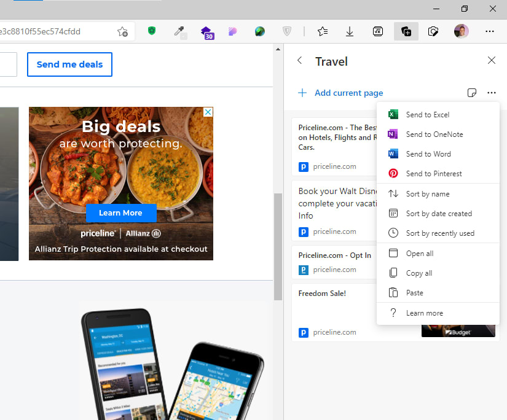
Task: Open the Priceline.com Best Deals collection card
Action: [x=334, y=147]
